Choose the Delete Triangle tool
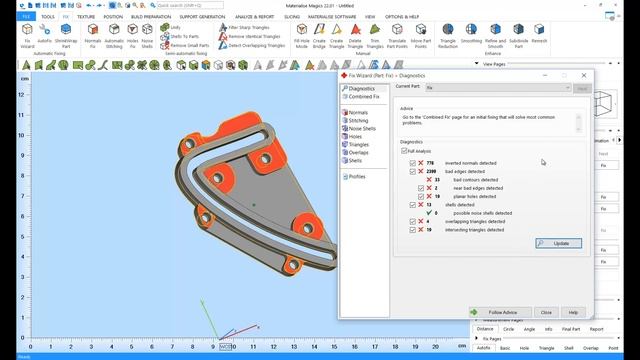This screenshot has height=360, width=640. click(355, 36)
